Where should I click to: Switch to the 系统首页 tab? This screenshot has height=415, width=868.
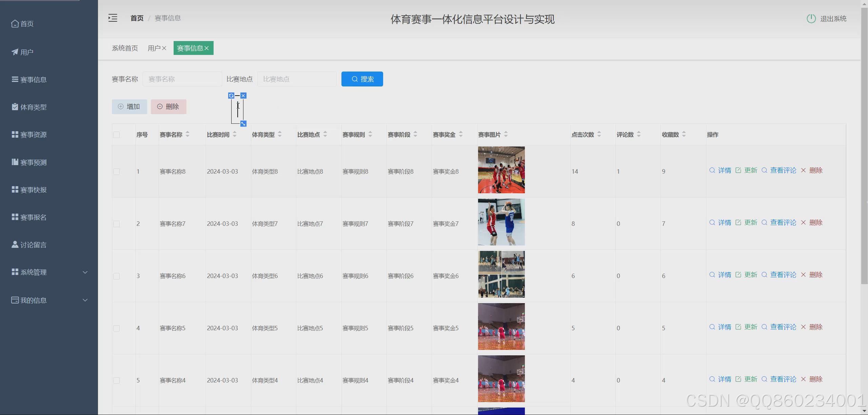(x=125, y=48)
